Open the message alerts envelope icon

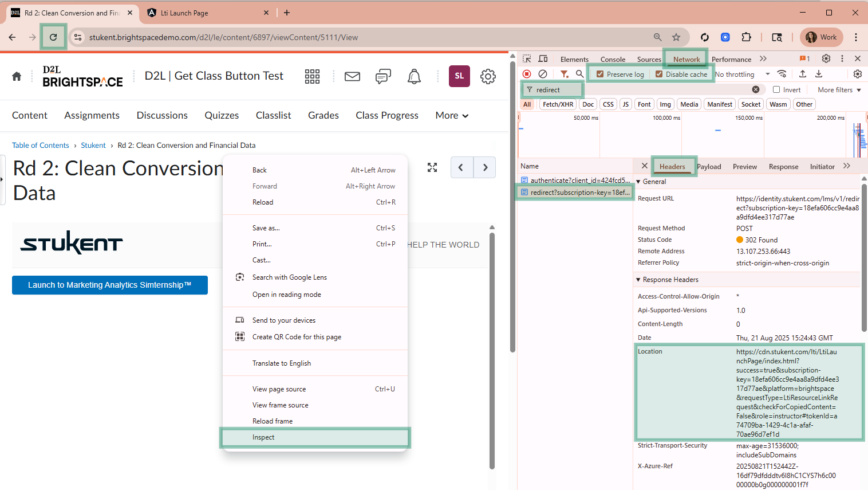352,76
